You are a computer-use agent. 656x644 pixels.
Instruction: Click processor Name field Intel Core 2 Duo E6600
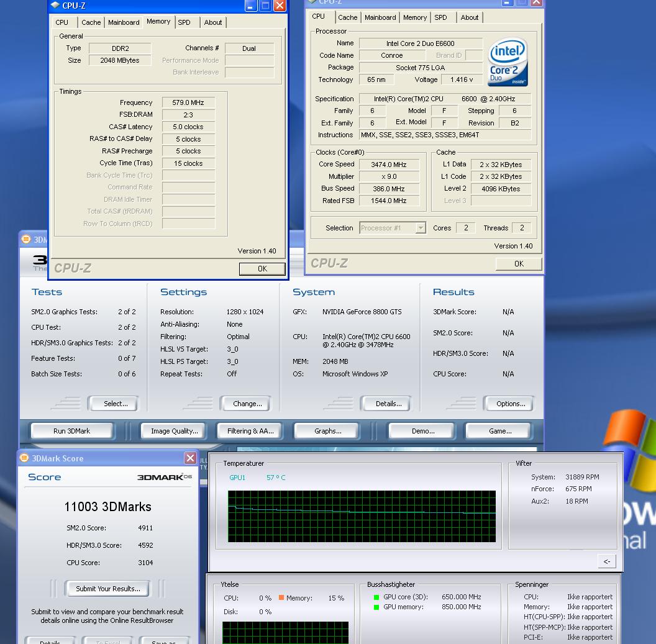[x=421, y=43]
